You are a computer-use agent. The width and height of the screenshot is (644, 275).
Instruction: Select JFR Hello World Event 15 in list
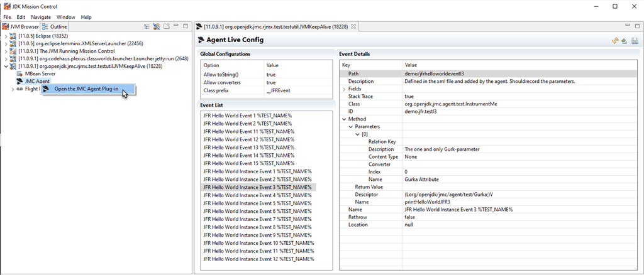pos(249,163)
